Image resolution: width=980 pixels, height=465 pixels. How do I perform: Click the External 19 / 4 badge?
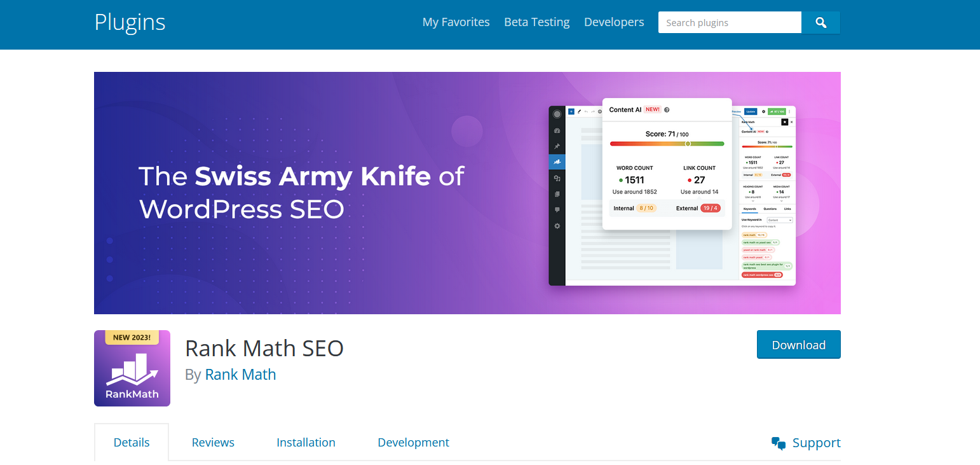pyautogui.click(x=711, y=208)
